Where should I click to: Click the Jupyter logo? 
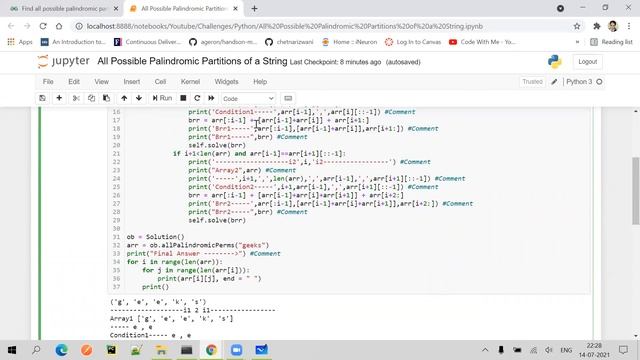63,61
